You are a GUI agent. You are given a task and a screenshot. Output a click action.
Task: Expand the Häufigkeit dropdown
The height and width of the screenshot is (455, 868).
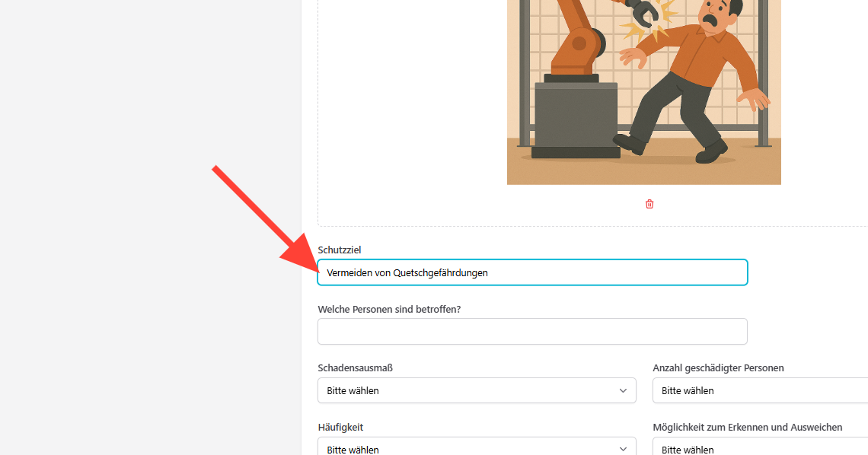click(477, 447)
